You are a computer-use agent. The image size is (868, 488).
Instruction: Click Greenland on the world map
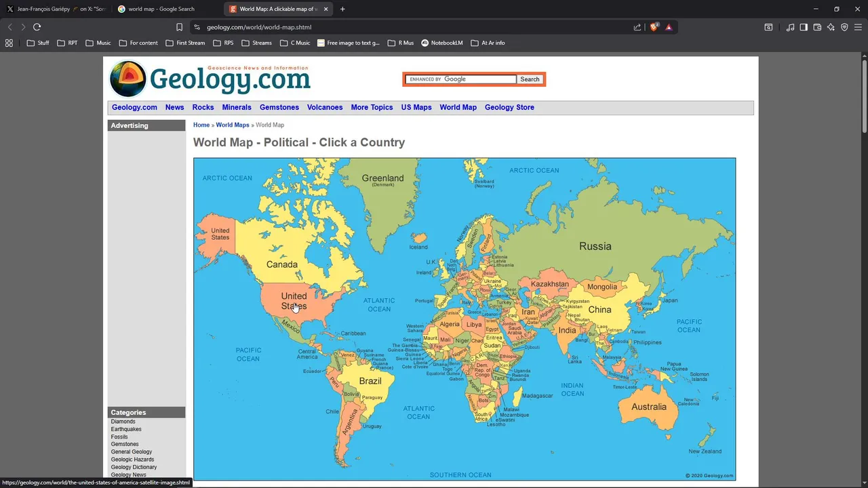pyautogui.click(x=382, y=178)
